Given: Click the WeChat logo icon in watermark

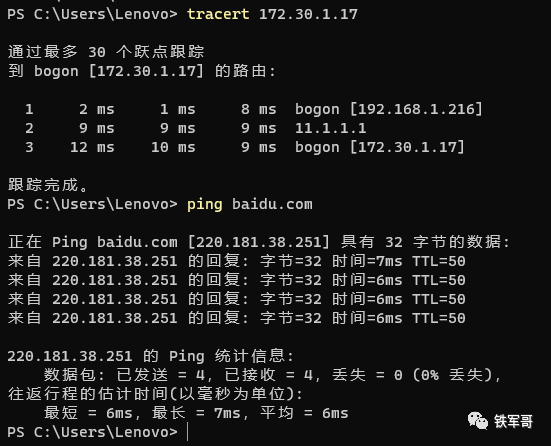Looking at the screenshot, I should point(478,421).
